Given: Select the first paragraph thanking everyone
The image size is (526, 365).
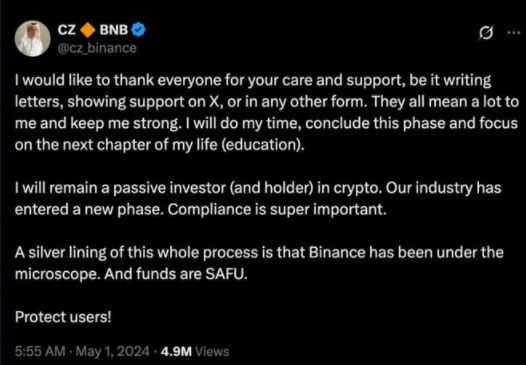Looking at the screenshot, I should click(267, 113).
